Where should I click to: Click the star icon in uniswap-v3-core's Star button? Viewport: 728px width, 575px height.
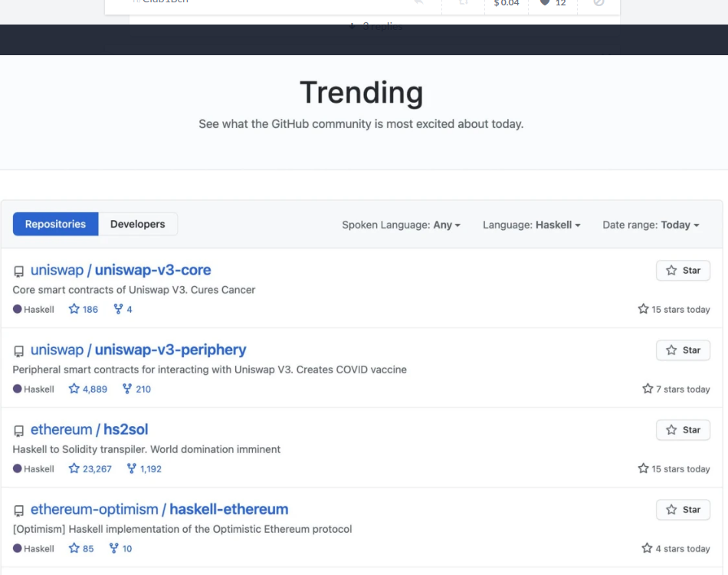pos(671,271)
